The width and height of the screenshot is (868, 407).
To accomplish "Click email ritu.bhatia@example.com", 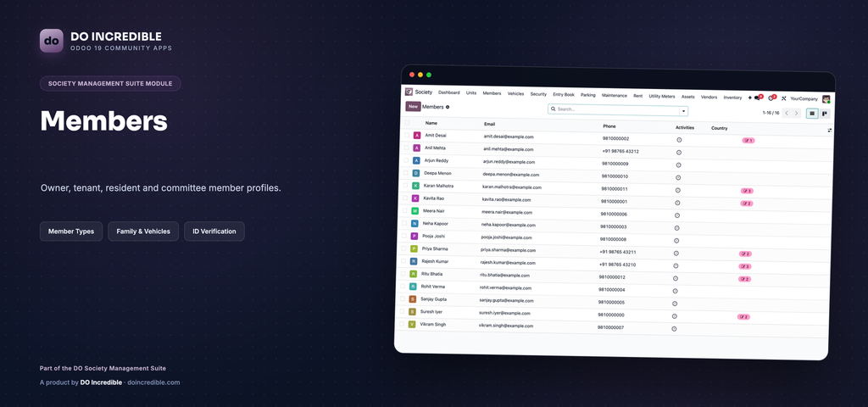I will tap(505, 276).
